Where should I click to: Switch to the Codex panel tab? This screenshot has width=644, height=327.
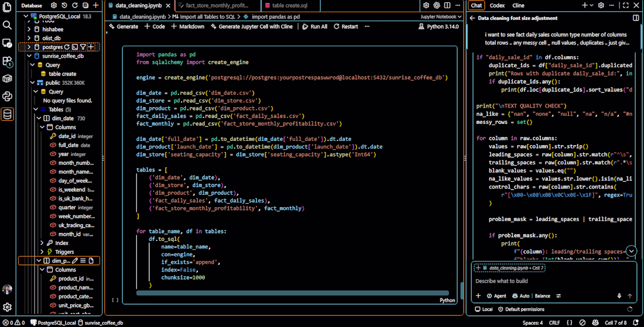[497, 5]
